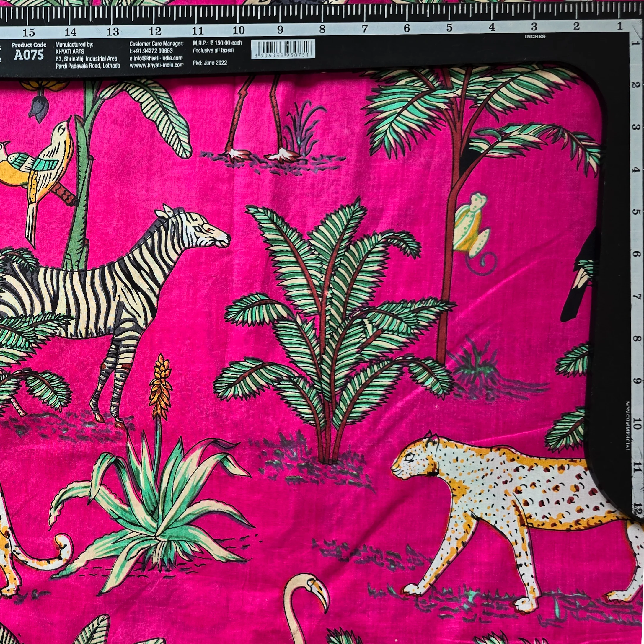The image size is (644, 644).
Task: Click the Customer Care phone number
Action: [x=151, y=51]
